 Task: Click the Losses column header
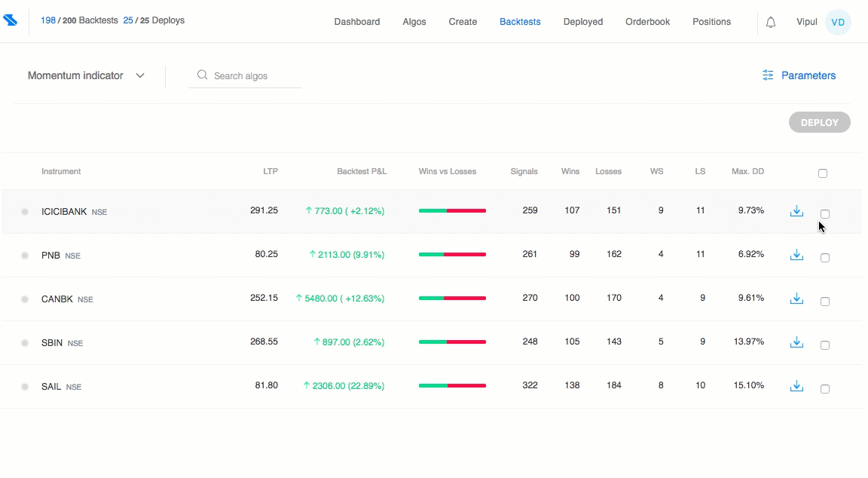(608, 171)
